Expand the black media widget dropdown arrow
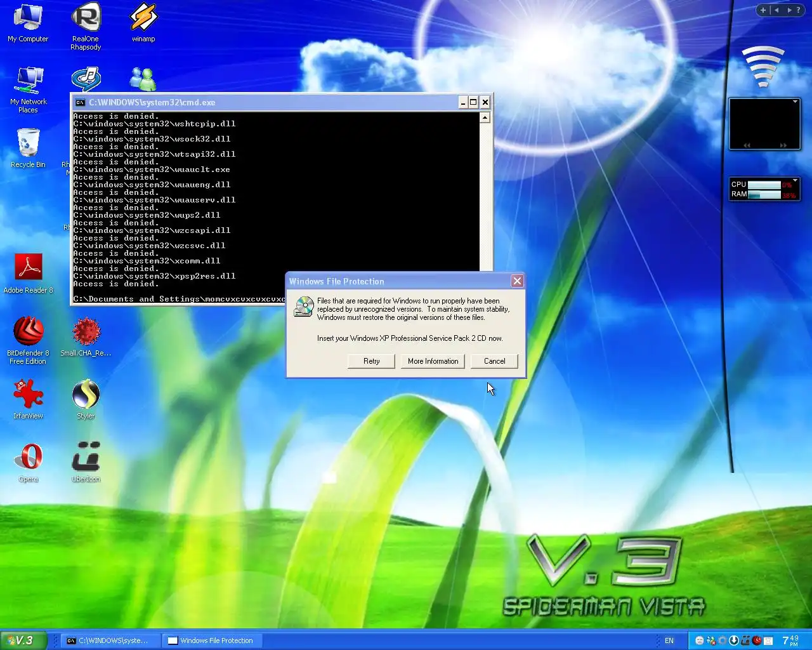812x650 pixels. click(x=795, y=102)
